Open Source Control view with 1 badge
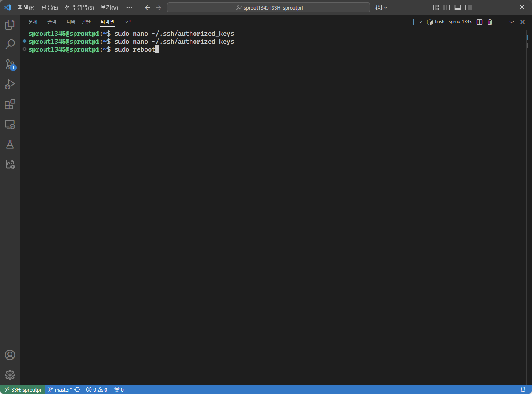Viewport: 532px width, 394px height. (x=10, y=65)
